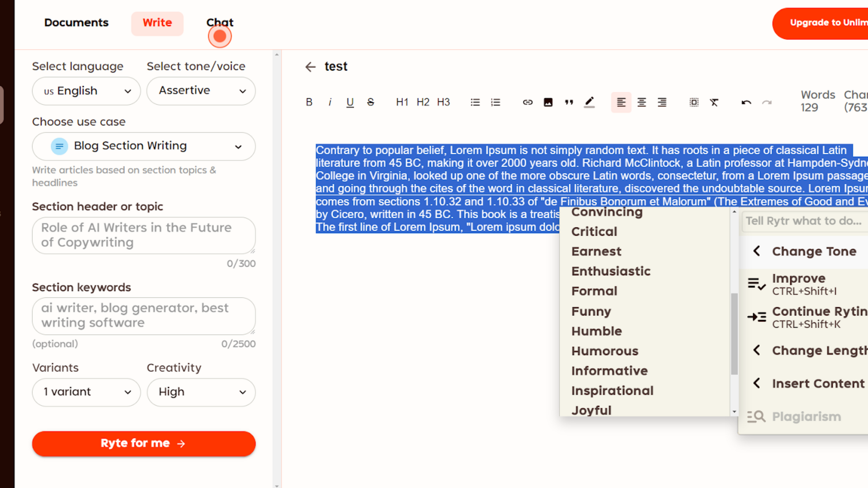
Task: Switch to the Documents tab
Action: tap(76, 23)
